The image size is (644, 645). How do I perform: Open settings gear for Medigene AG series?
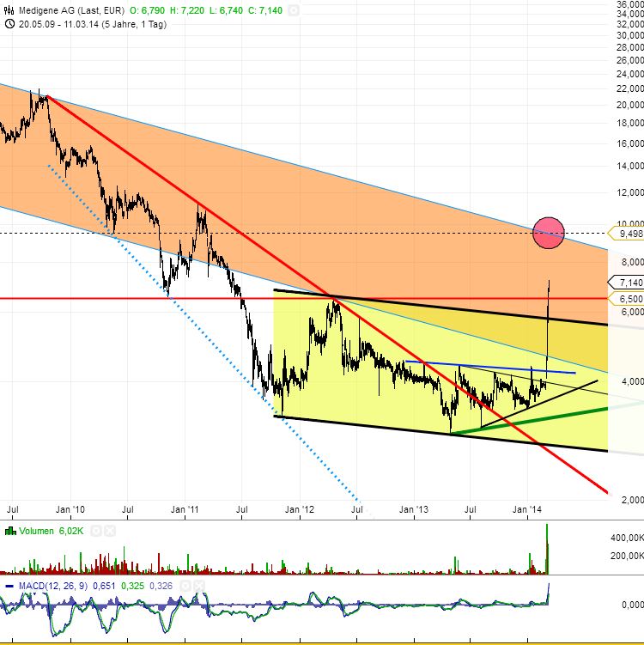click(x=293, y=10)
